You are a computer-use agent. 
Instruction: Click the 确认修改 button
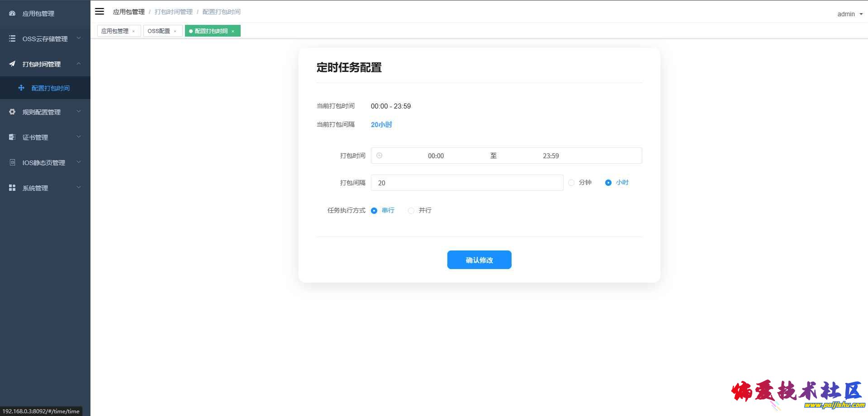click(479, 260)
